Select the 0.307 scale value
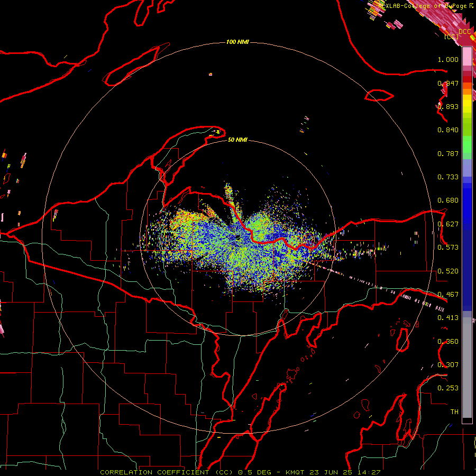The height and width of the screenshot is (476, 476). pos(448,365)
